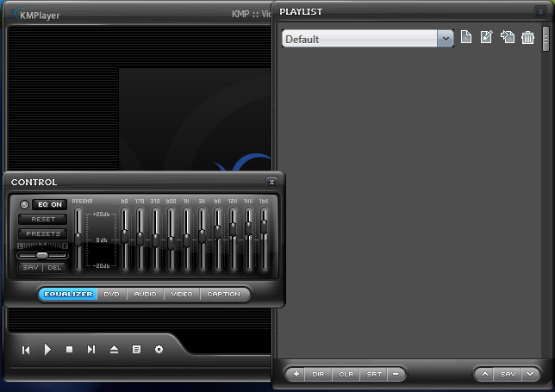Move item up with up-arrow button
Screen dimensions: 555x392
(485, 374)
